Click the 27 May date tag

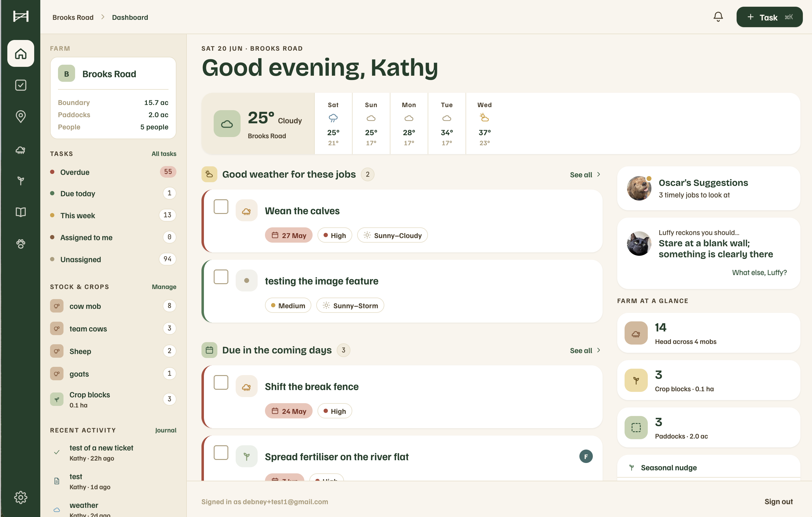pos(289,235)
